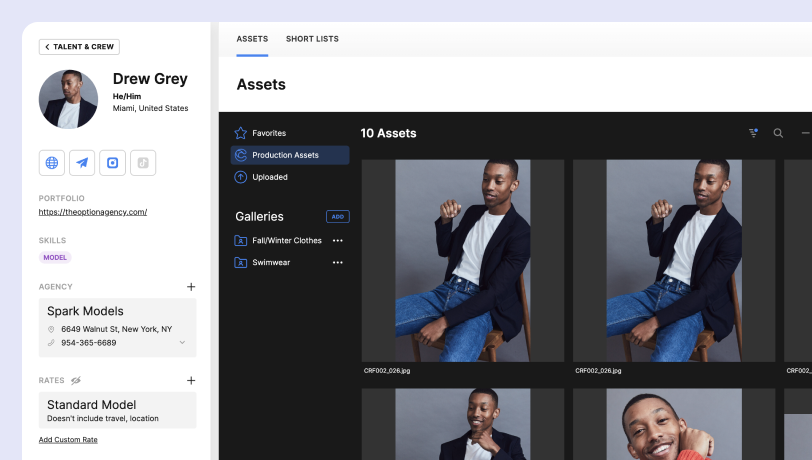Open the second-row thumbnail of model touching chin

[463, 424]
